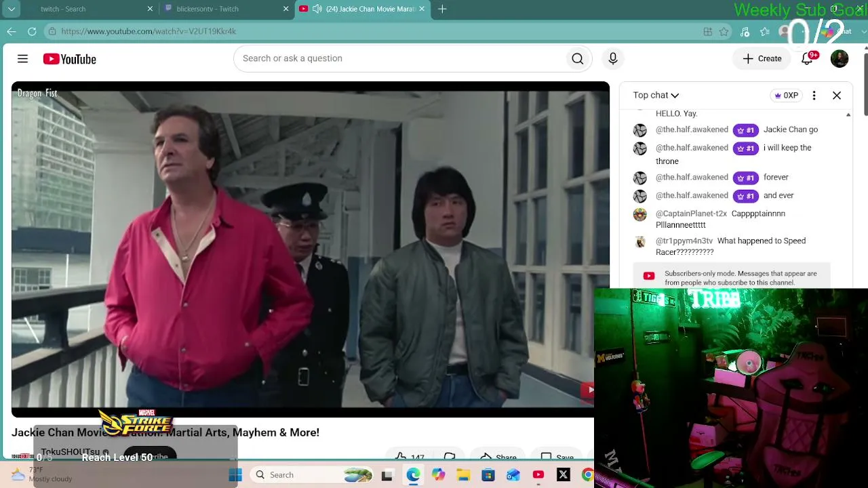Bookmark this page with the star icon

[724, 31]
